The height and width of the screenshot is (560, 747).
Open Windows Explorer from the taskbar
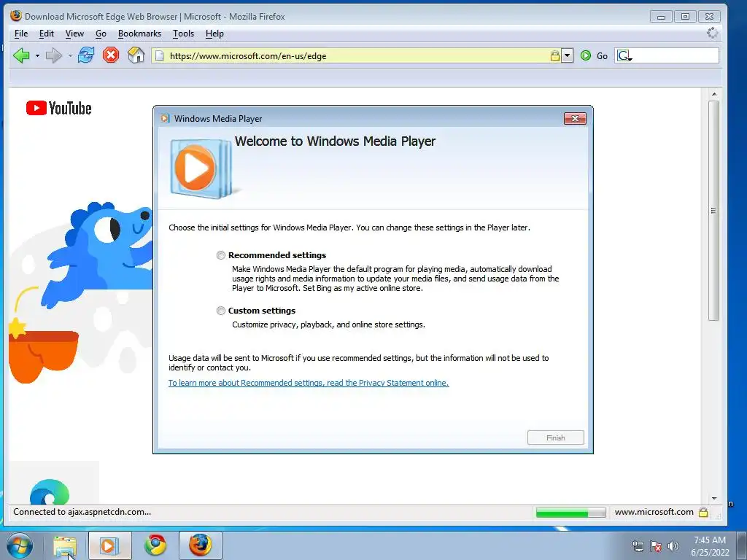65,545
